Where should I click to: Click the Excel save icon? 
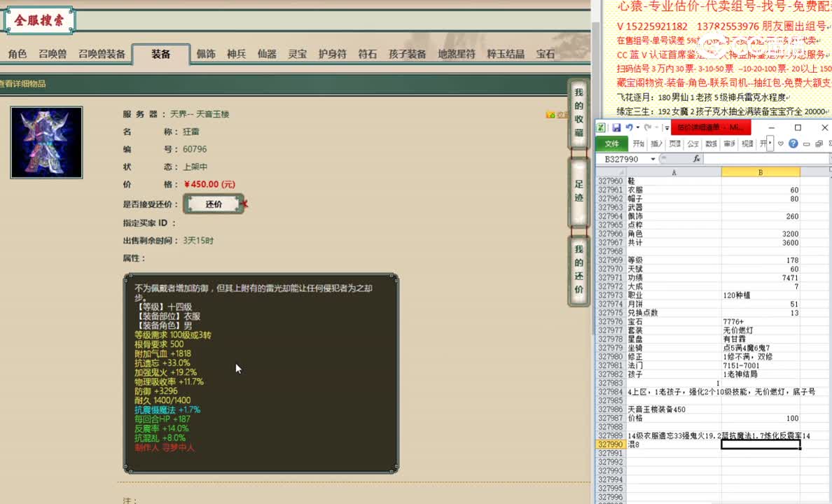coord(616,127)
